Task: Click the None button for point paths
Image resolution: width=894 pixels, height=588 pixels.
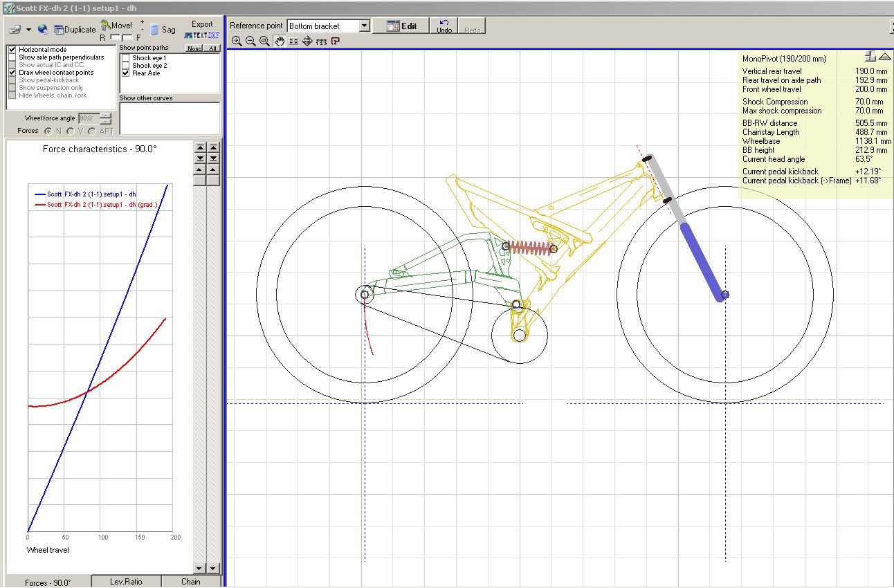Action: pos(194,48)
